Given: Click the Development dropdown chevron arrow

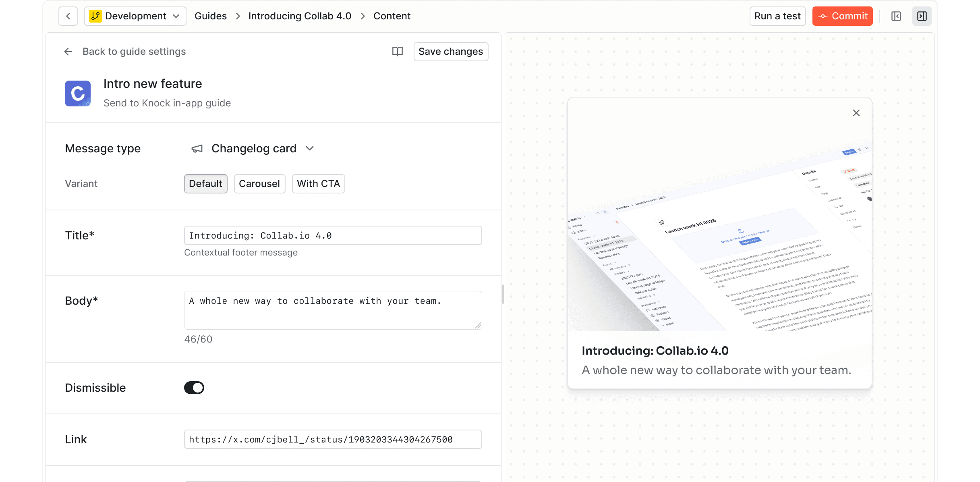Looking at the screenshot, I should pyautogui.click(x=176, y=16).
